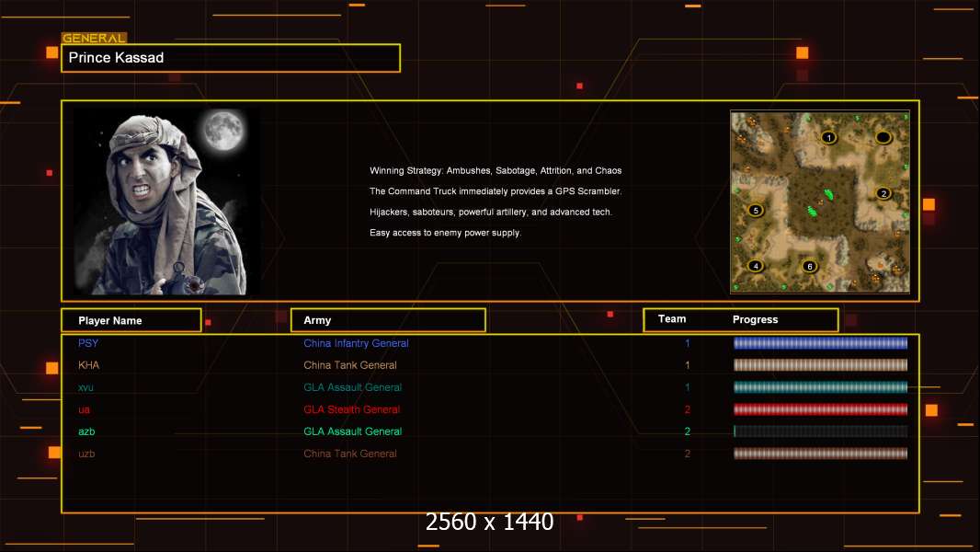Click PSY's blue loading progress bar
The width and height of the screenshot is (980, 552).
click(x=820, y=343)
